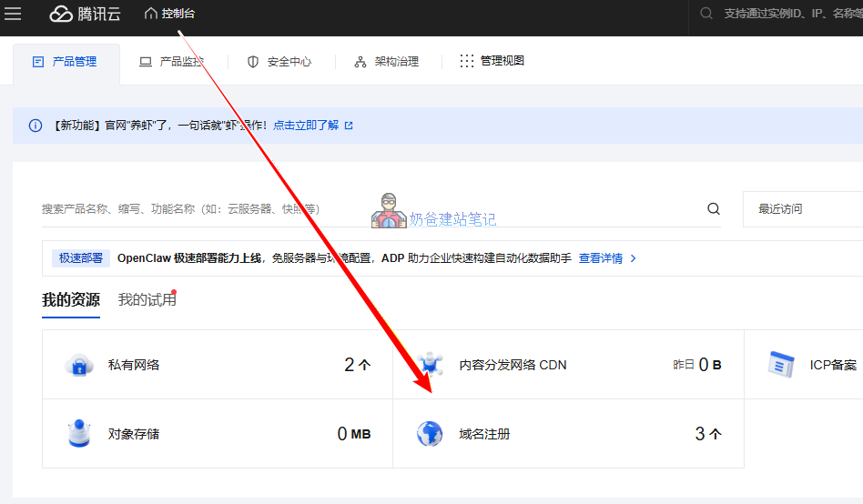
Task: Switch to the 我的试用 tab
Action: pos(147,300)
